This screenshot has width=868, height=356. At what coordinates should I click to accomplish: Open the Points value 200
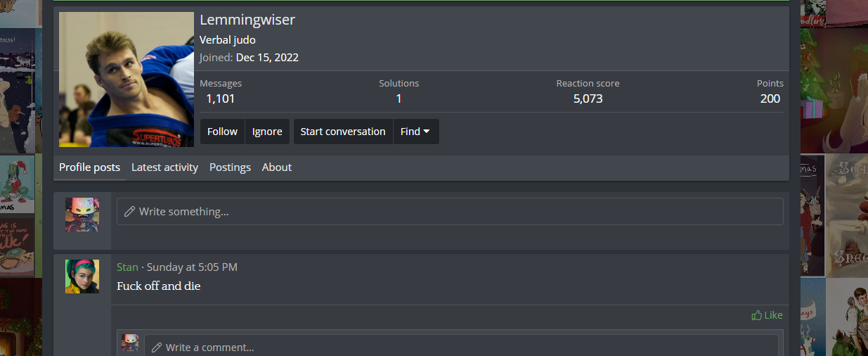(770, 98)
